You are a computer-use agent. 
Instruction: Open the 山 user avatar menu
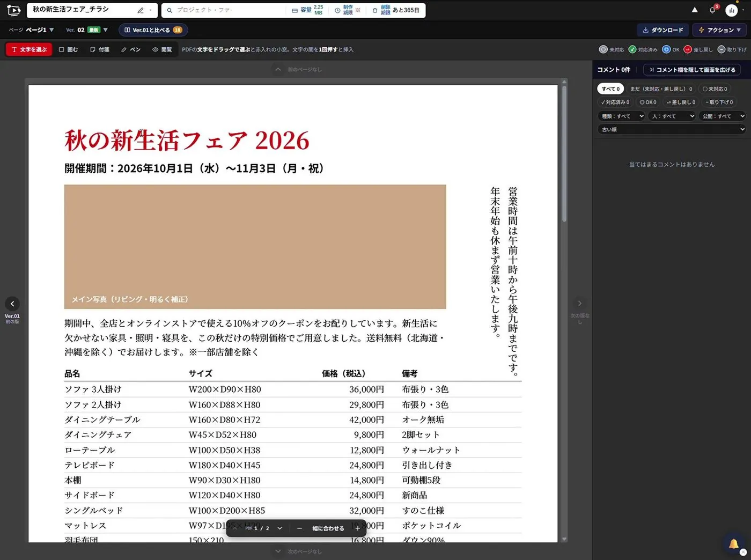pyautogui.click(x=732, y=10)
